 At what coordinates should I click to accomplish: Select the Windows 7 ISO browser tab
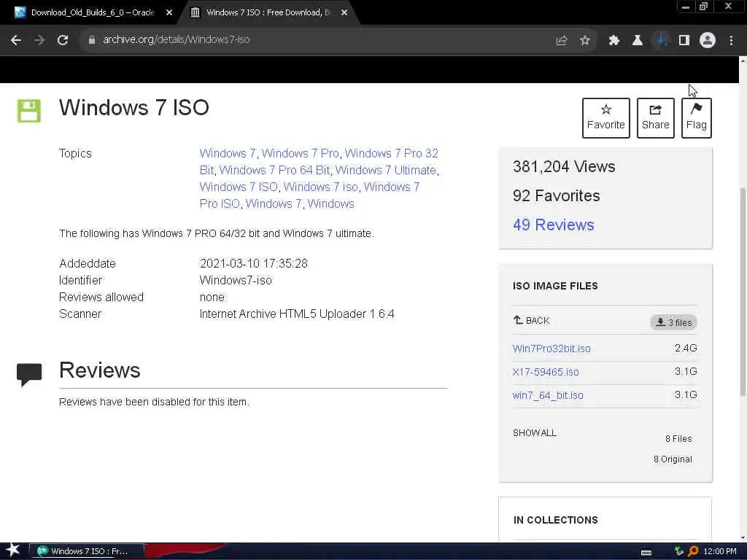[267, 12]
